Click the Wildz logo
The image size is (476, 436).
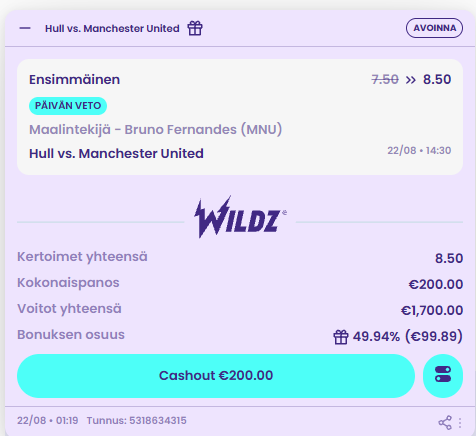240,218
